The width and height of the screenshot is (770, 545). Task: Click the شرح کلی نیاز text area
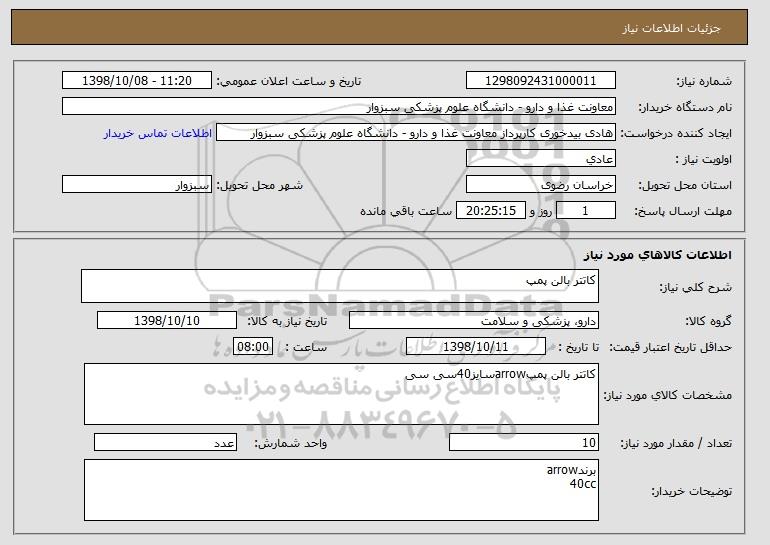point(340,286)
